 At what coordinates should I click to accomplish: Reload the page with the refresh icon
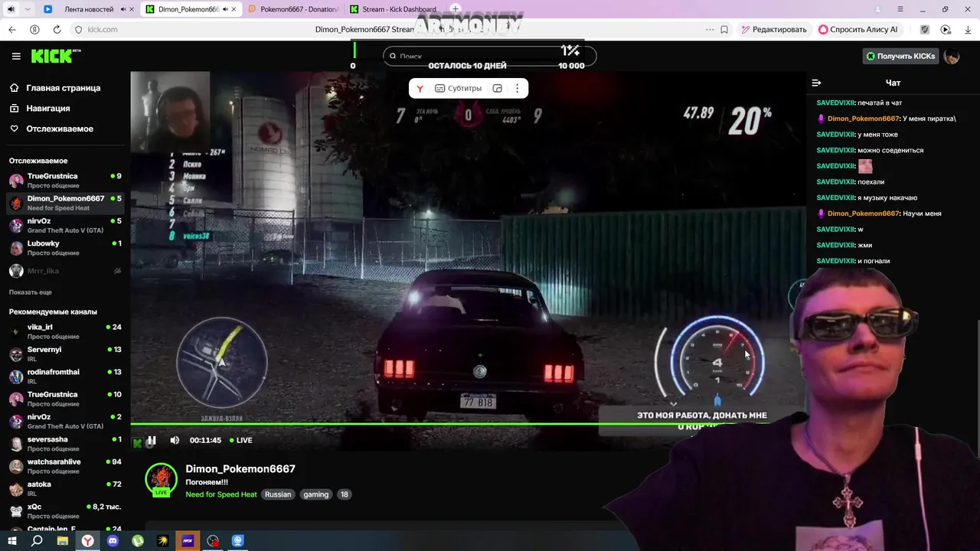pos(57,29)
